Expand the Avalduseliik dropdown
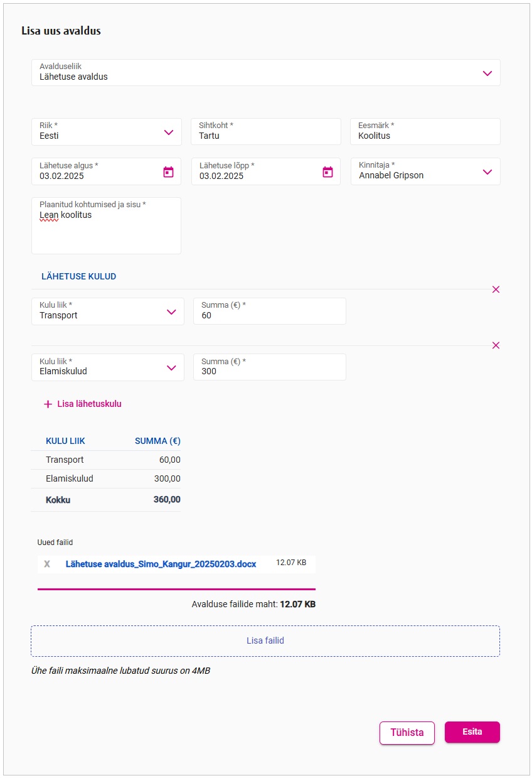 pyautogui.click(x=487, y=73)
